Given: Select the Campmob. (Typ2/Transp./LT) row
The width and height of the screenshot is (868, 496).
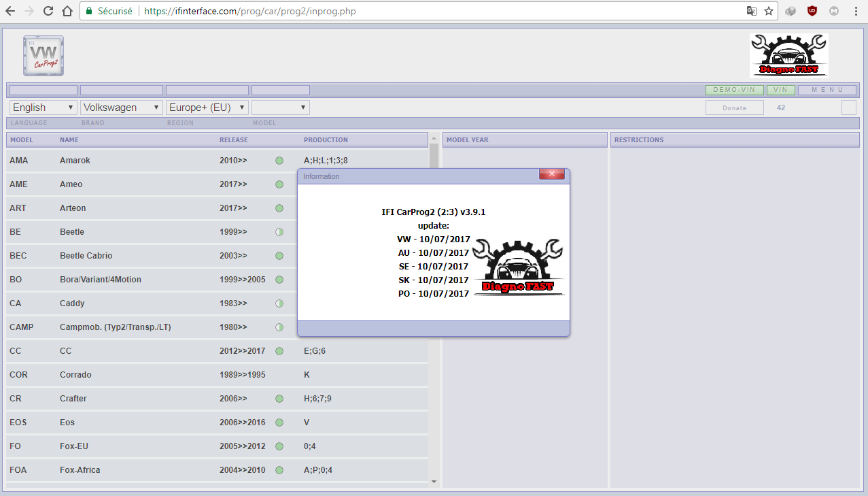Looking at the screenshot, I should pyautogui.click(x=218, y=327).
